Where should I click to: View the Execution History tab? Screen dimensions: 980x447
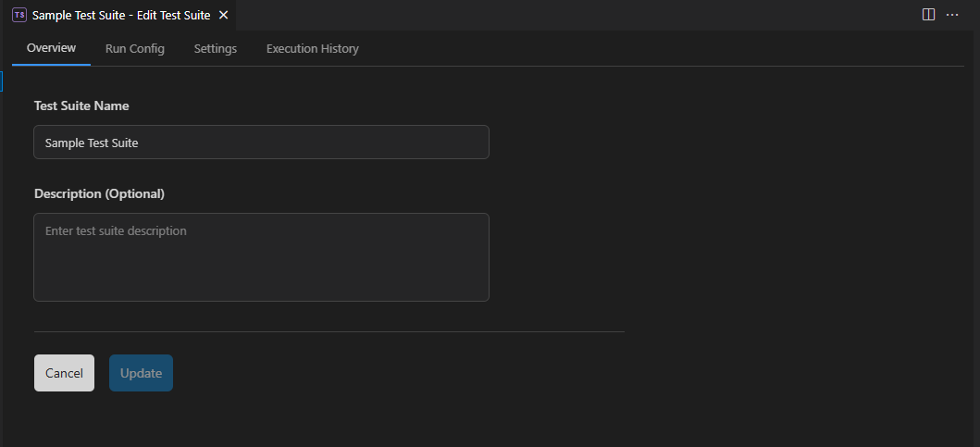pos(312,48)
